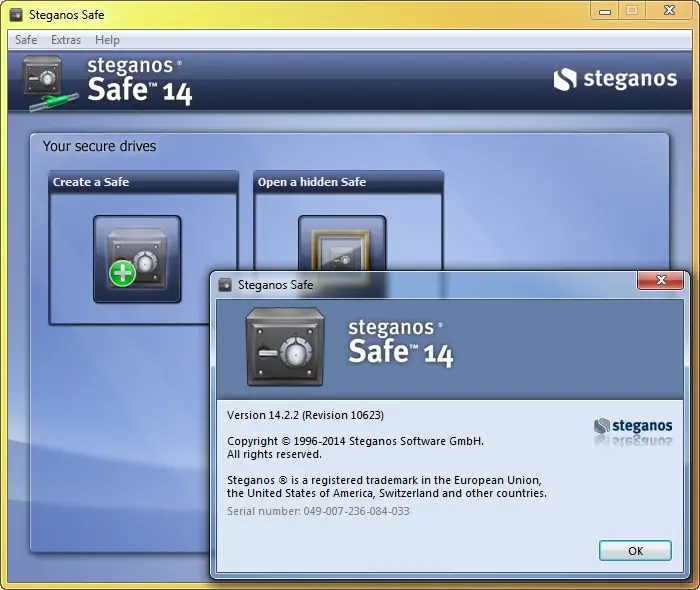The height and width of the screenshot is (590, 700).
Task: Click the 'Your secure drives' heading
Action: 99,146
